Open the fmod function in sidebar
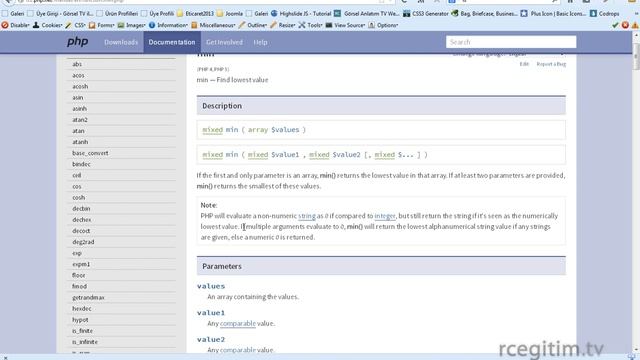Viewport: 640px width, 360px height. pyautogui.click(x=79, y=287)
